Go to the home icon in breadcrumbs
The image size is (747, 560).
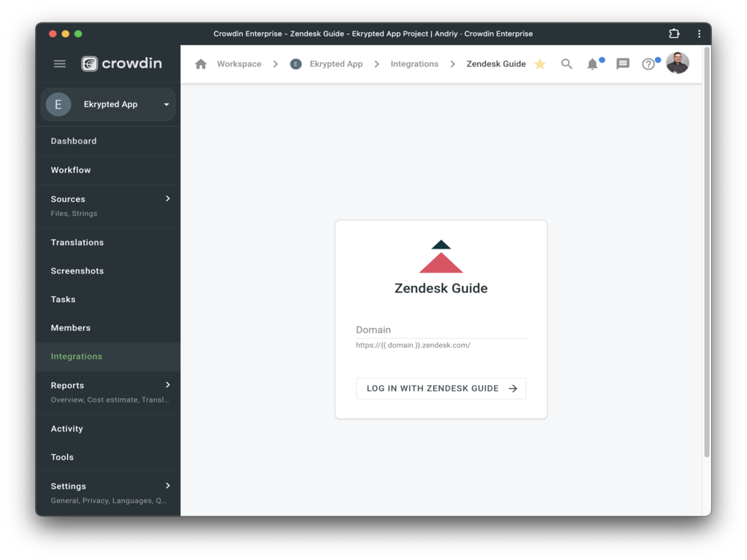click(201, 64)
